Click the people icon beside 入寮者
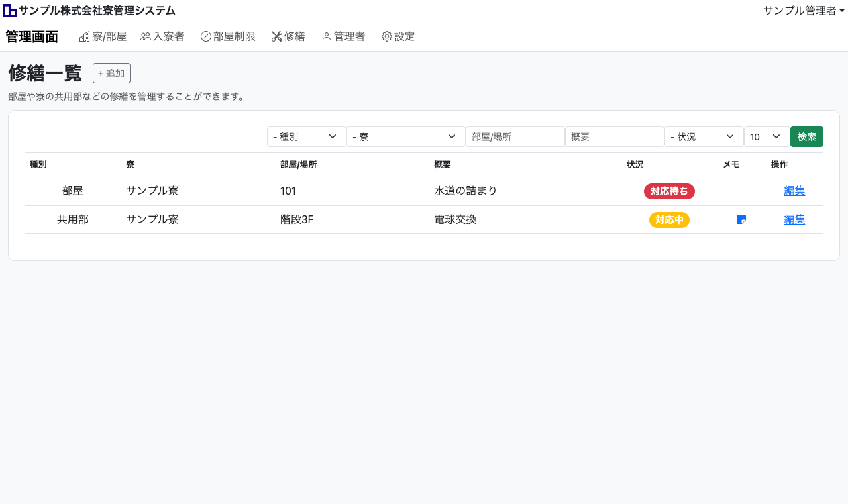The image size is (848, 504). click(146, 37)
